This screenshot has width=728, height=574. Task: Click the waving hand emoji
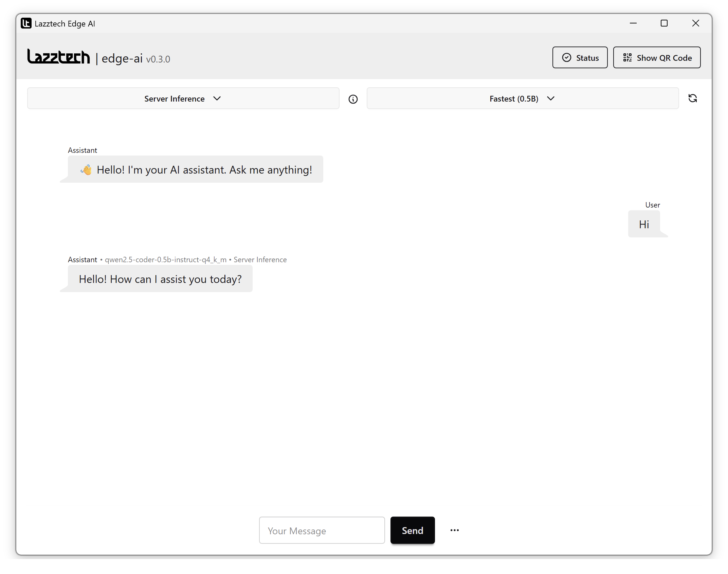[86, 170]
